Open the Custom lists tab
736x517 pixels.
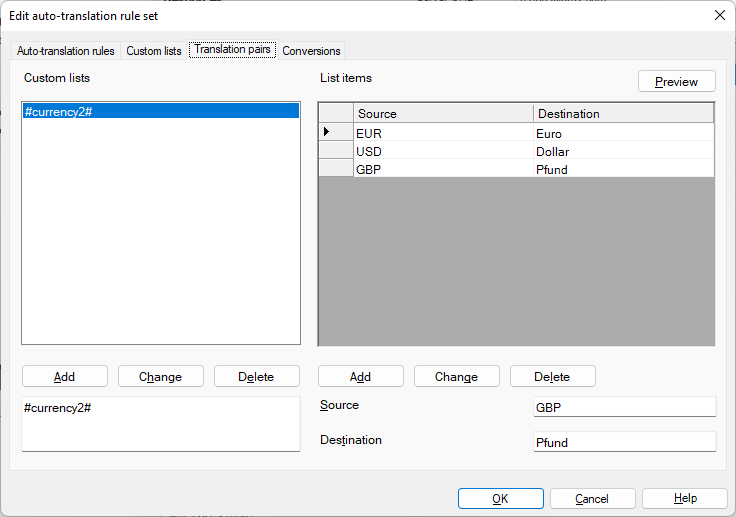click(x=153, y=51)
